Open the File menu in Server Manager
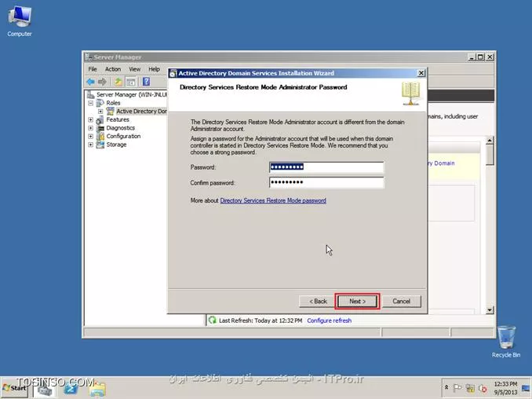The width and height of the screenshot is (532, 399). [x=93, y=69]
